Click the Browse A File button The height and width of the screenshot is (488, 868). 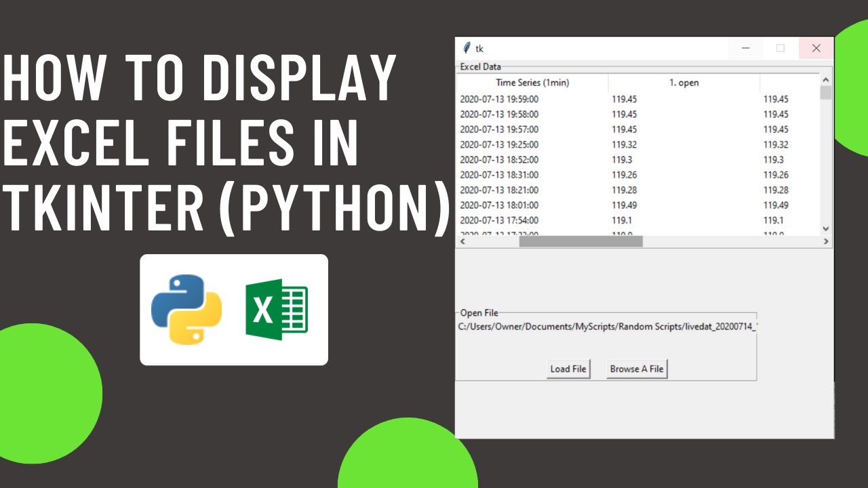pos(637,369)
